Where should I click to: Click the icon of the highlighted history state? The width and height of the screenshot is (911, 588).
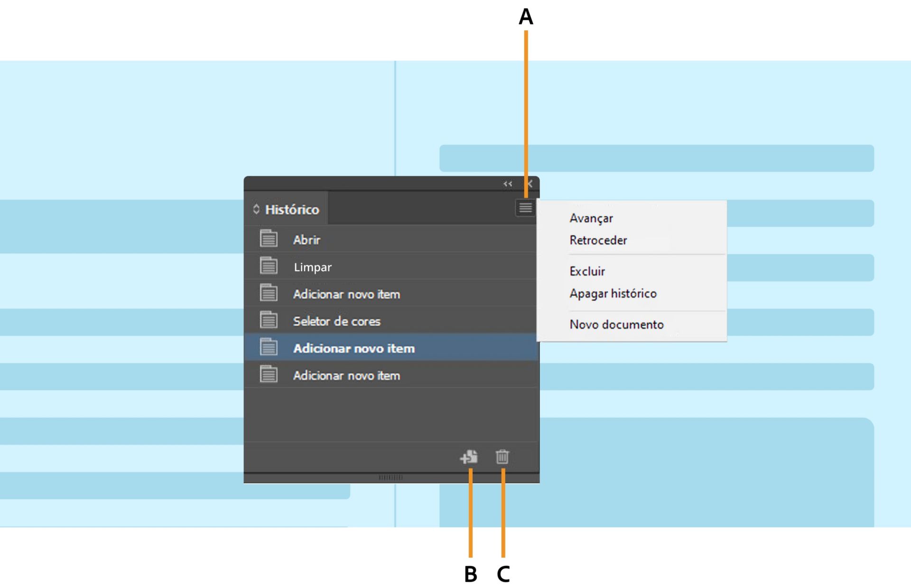click(269, 347)
